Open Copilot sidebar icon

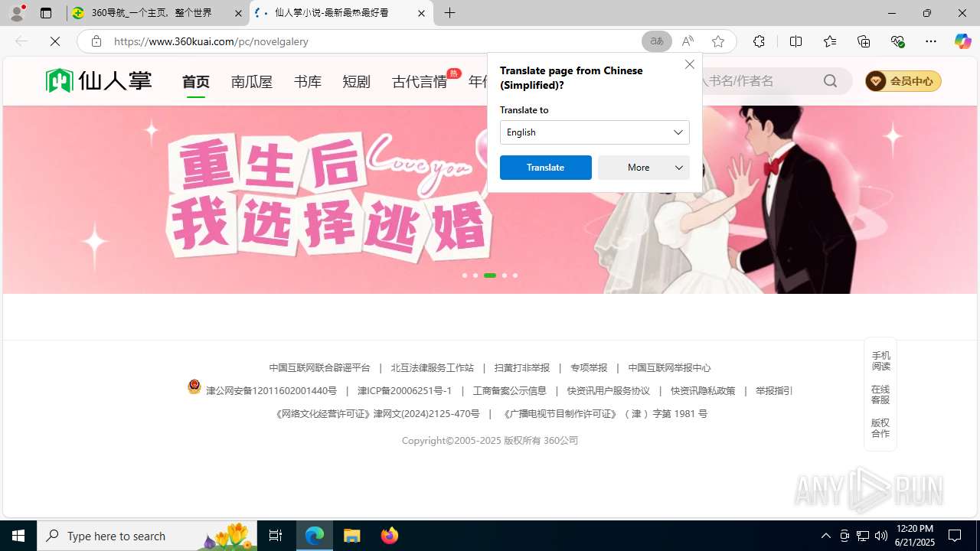click(962, 41)
